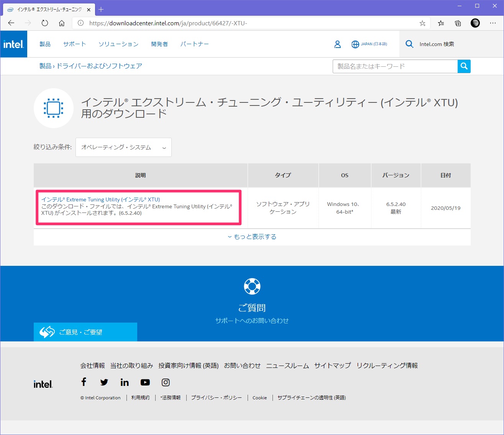Click the 2020/05/19 date cell
The image size is (504, 435).
click(446, 208)
